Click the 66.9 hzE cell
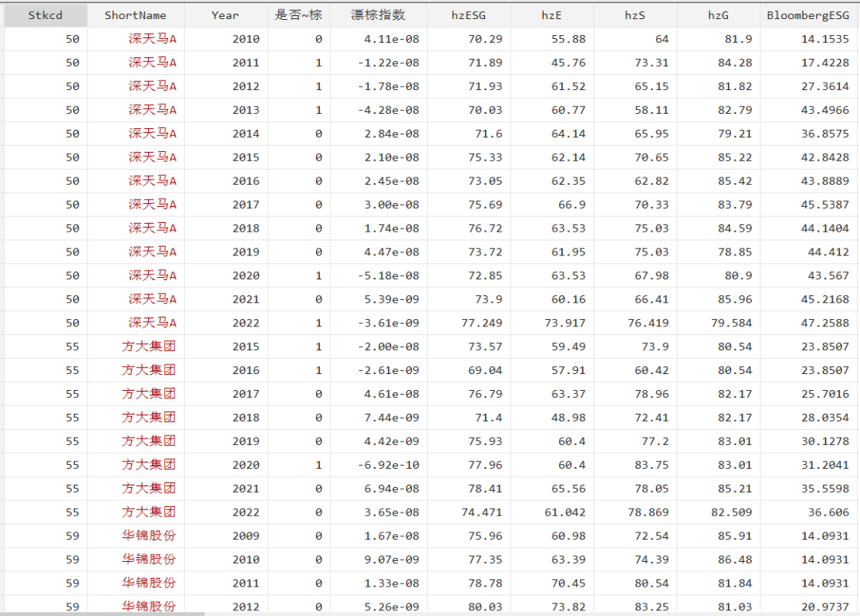Image resolution: width=860 pixels, height=616 pixels. point(552,205)
